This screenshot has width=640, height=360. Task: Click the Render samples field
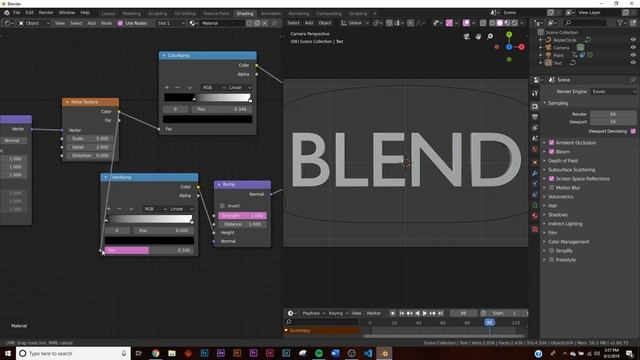point(613,114)
